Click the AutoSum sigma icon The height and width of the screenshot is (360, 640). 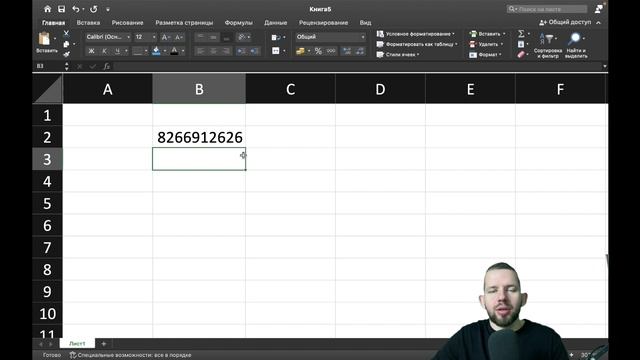coord(521,33)
